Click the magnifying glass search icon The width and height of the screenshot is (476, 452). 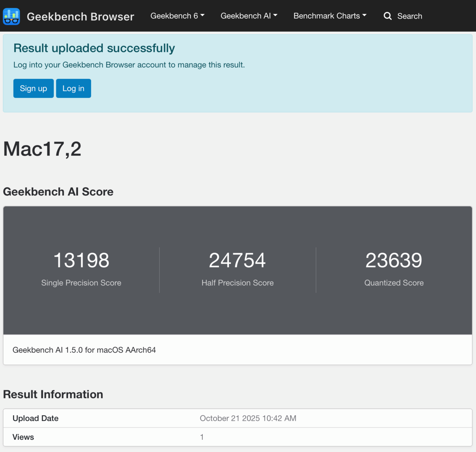point(388,16)
